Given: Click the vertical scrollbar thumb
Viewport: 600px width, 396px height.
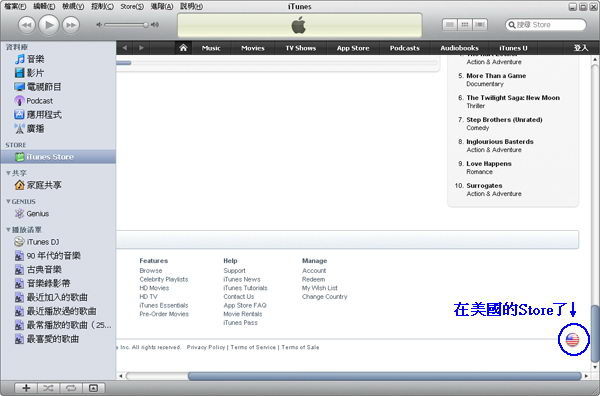Looking at the screenshot, I should [x=595, y=333].
